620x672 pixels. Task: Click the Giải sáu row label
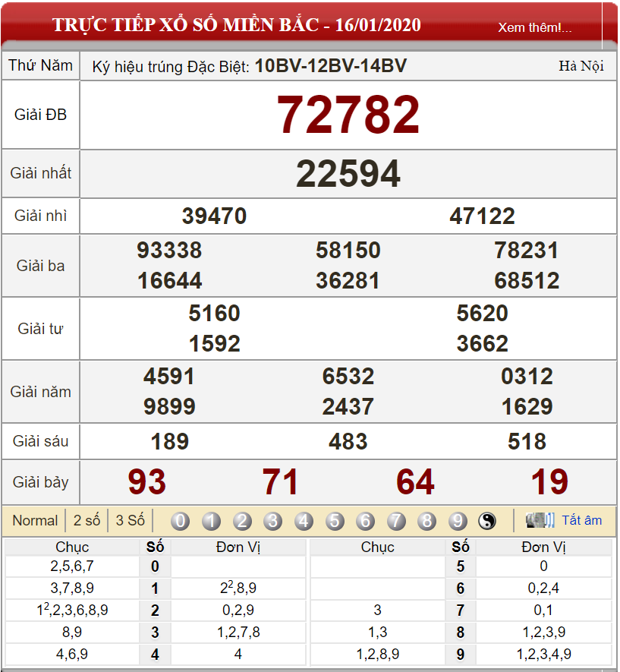tap(41, 441)
